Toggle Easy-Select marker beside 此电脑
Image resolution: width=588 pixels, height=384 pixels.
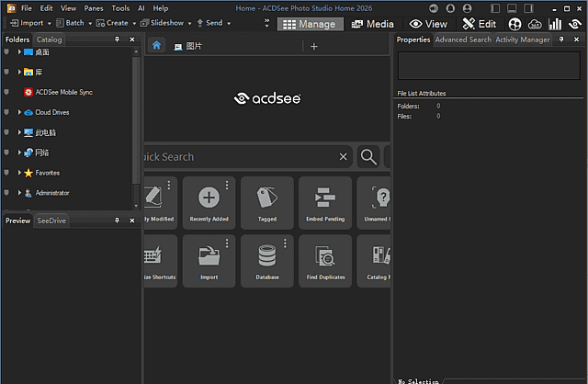(x=6, y=132)
